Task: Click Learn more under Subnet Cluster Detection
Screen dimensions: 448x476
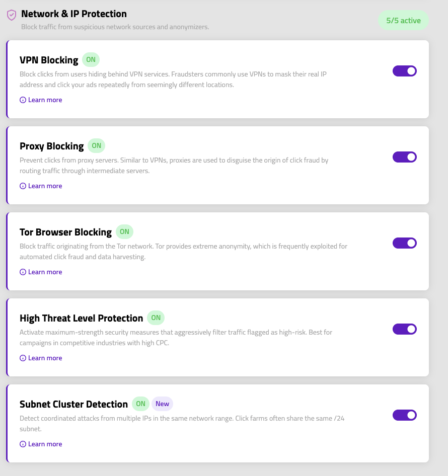Action: point(45,444)
